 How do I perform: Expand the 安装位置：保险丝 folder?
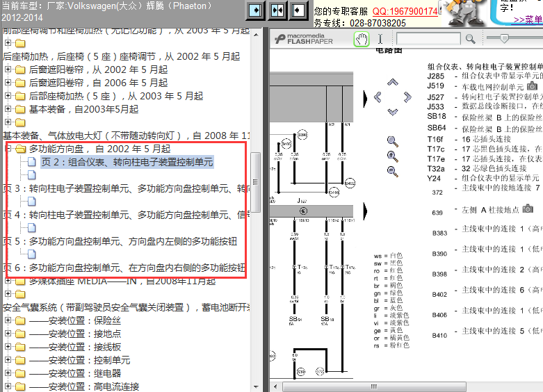tap(8, 320)
